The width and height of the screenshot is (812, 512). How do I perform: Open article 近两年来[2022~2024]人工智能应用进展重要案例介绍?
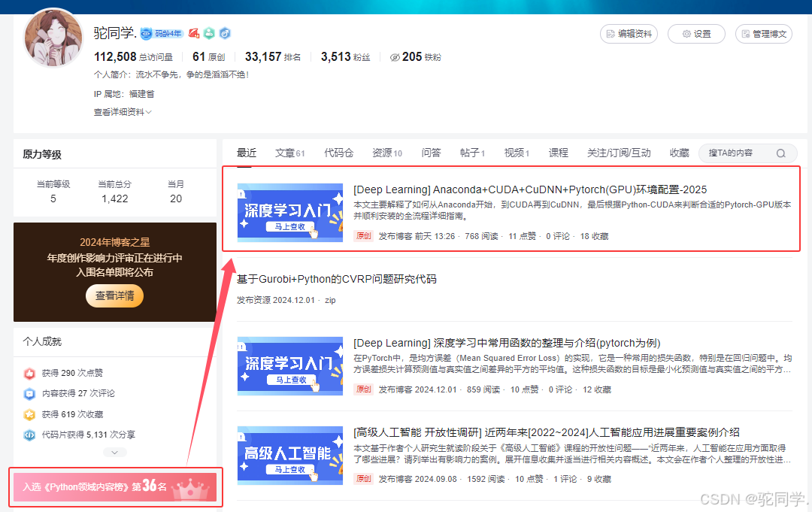(547, 433)
